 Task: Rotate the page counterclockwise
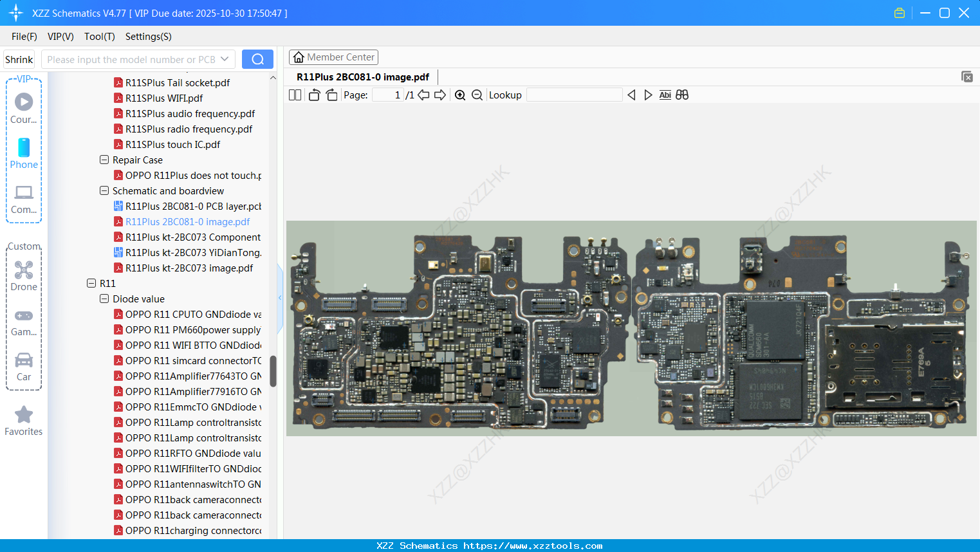pos(314,95)
